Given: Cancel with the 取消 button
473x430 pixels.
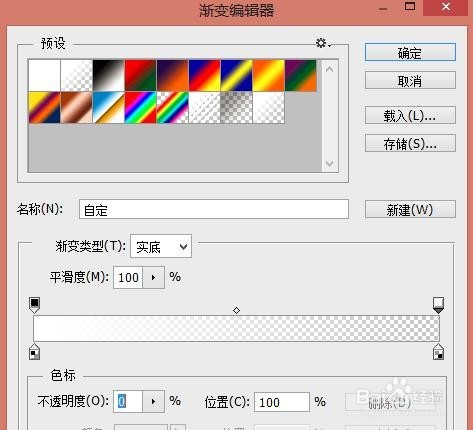Looking at the screenshot, I should [x=410, y=80].
